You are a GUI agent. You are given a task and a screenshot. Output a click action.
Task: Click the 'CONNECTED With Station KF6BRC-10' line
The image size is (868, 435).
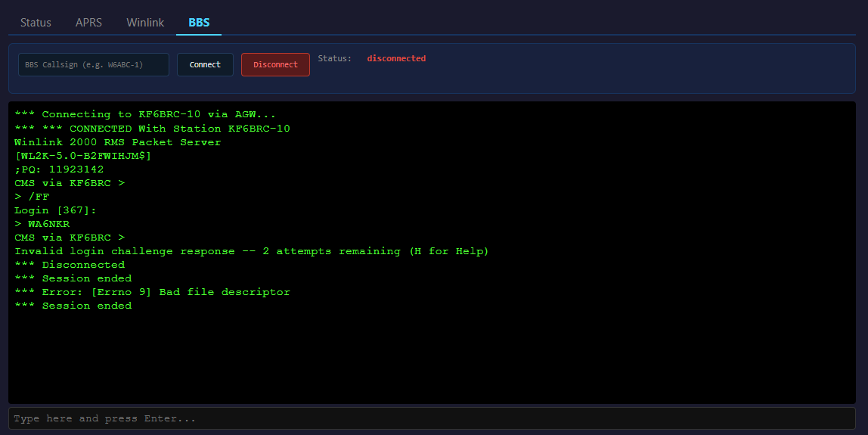152,129
